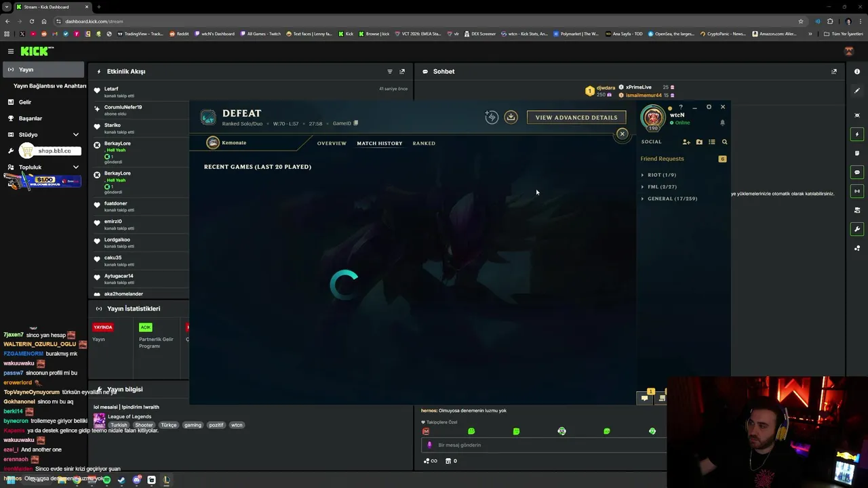Click View Advanced Details button
868x488 pixels.
coord(576,117)
